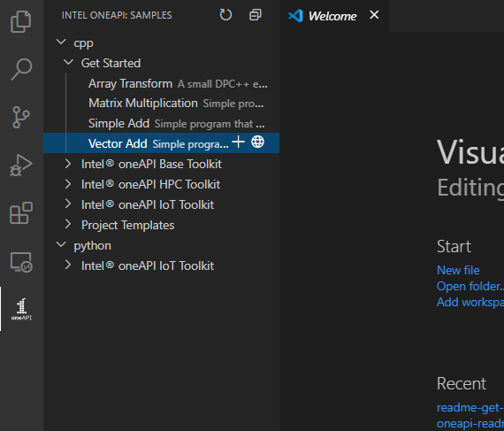
Task: Select the Simple Add sample
Action: coord(161,124)
